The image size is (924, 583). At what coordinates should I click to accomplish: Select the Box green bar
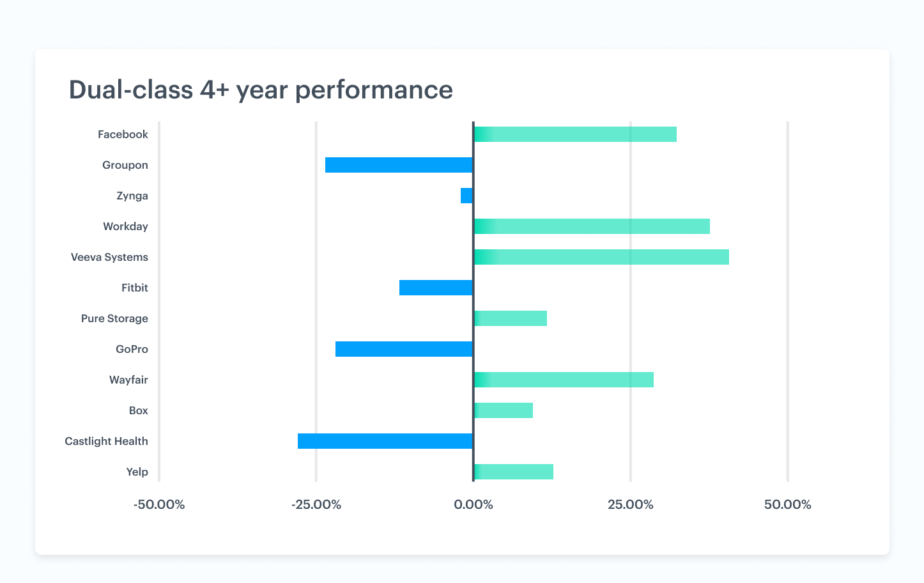point(503,410)
